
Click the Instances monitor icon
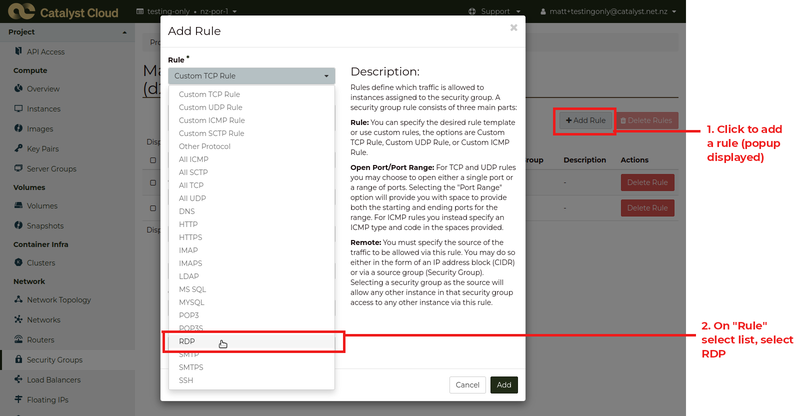[x=18, y=108]
